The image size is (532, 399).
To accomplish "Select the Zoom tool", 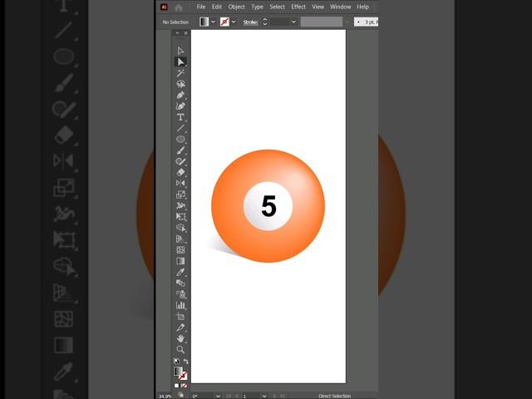I will (x=180, y=350).
